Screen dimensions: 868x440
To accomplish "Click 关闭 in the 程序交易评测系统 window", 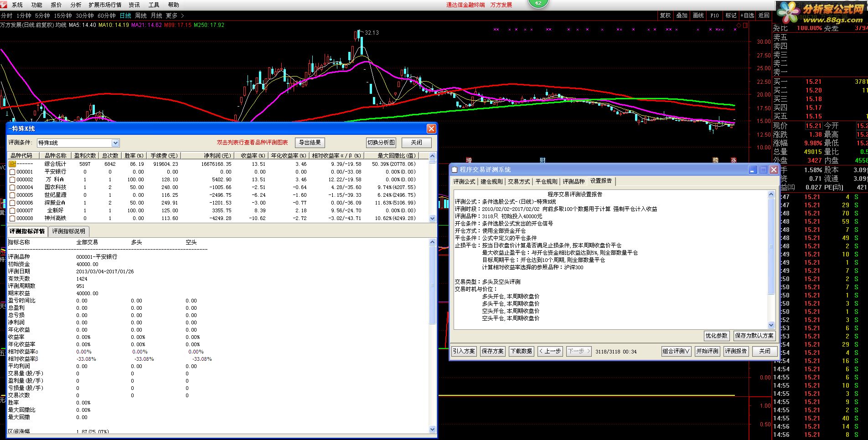I will [x=765, y=351].
